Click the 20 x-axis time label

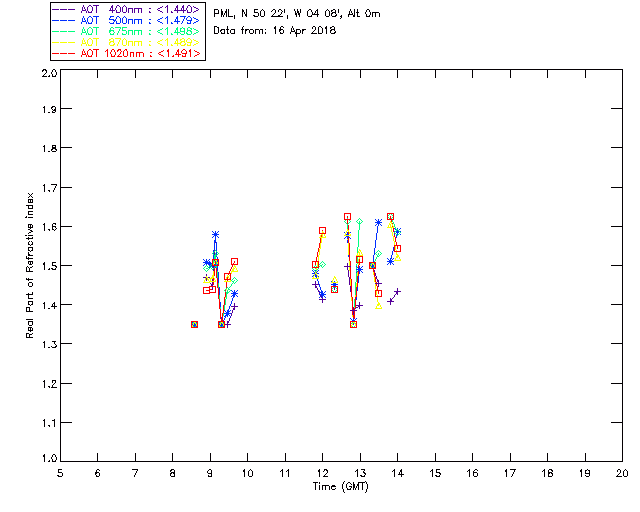tap(622, 473)
